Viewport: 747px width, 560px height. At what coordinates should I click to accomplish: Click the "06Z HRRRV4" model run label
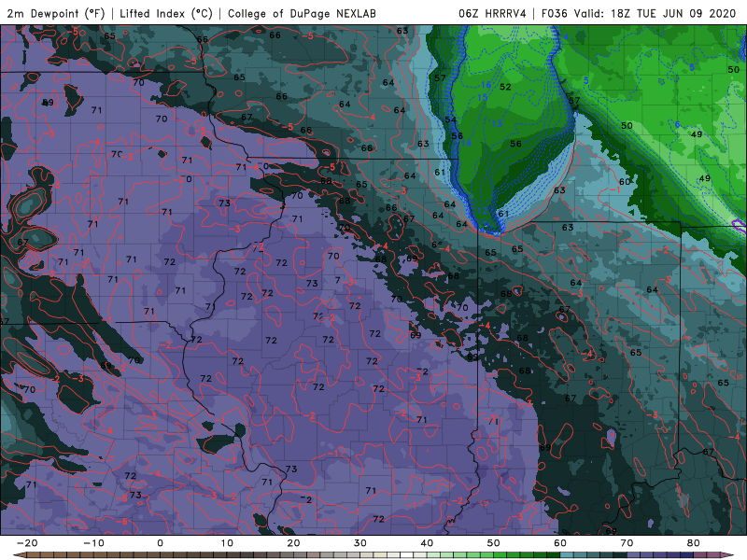click(x=492, y=13)
